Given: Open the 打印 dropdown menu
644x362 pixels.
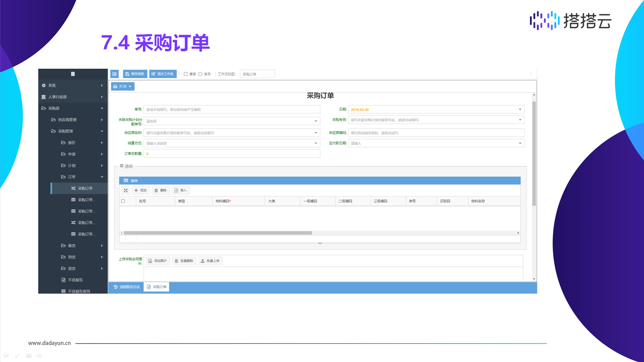Looking at the screenshot, I should [122, 86].
